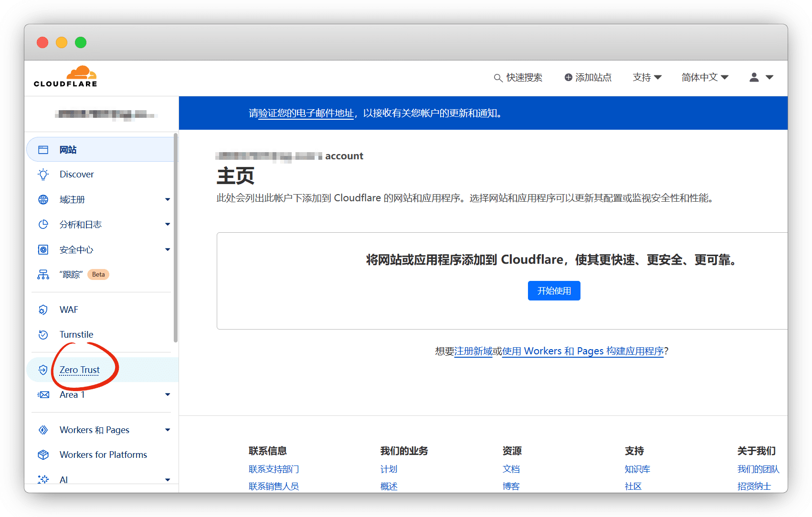Screen dimensions: 812x517
Task: Open the 我们的团队 footer link
Action: 758,469
